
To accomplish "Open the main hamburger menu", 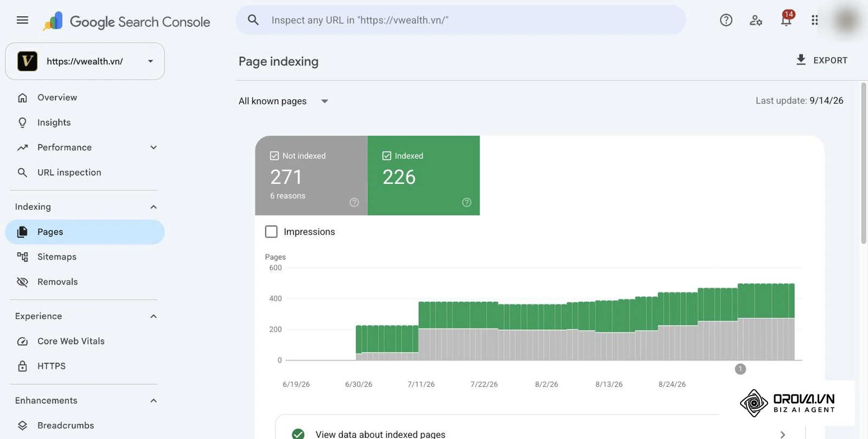I will [22, 20].
